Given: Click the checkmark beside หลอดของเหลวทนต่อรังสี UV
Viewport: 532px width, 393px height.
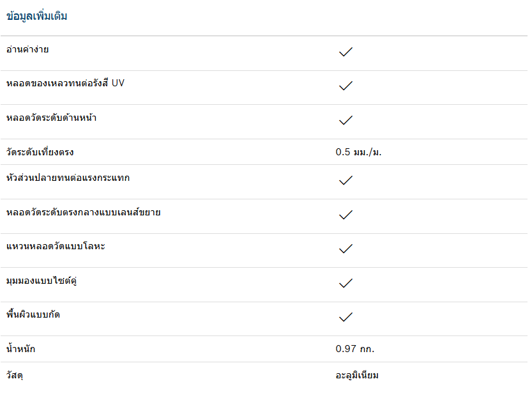Looking at the screenshot, I should coord(346,86).
